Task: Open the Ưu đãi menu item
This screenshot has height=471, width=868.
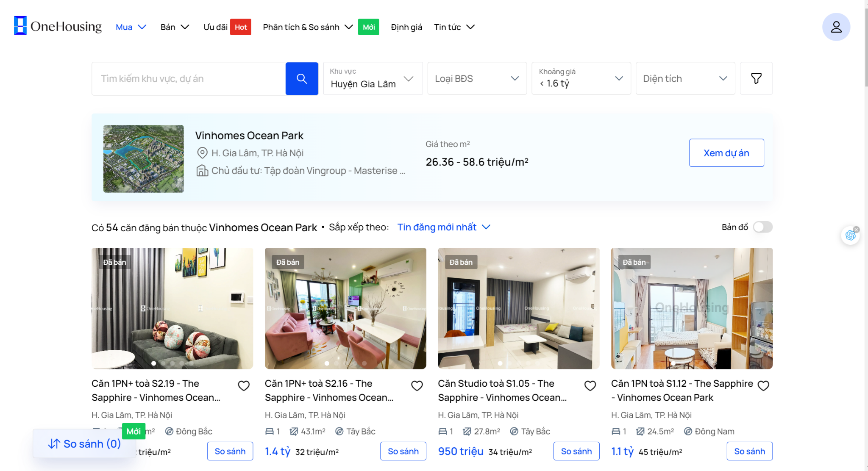Action: [x=215, y=27]
